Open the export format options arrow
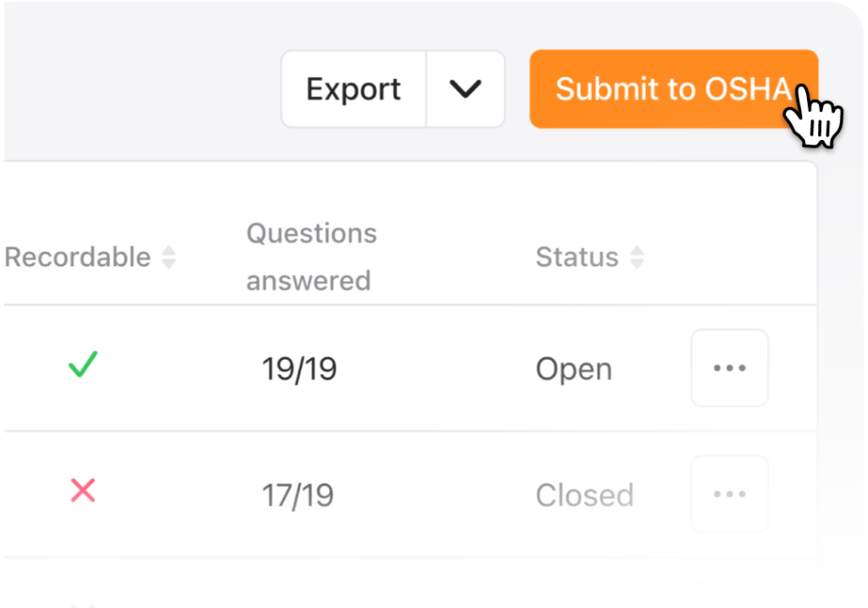 465,89
